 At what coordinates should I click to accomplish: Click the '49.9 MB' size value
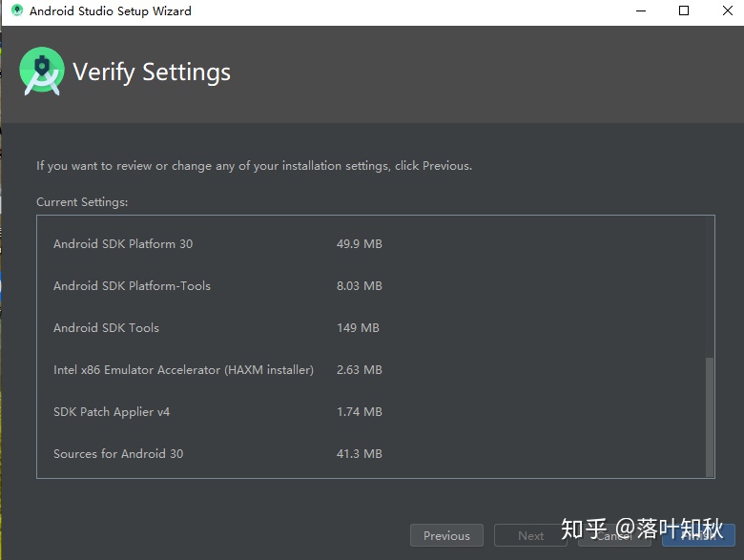click(x=360, y=244)
